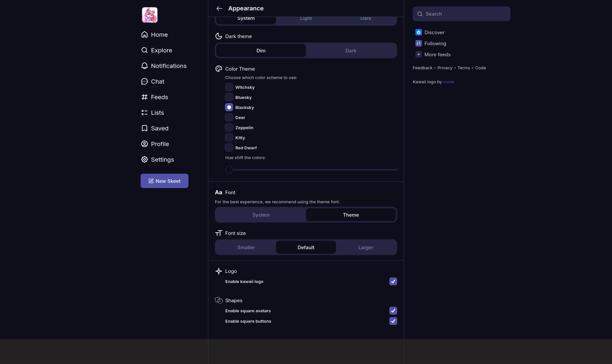Open Settings via the gear icon
The width and height of the screenshot is (612, 364).
145,159
